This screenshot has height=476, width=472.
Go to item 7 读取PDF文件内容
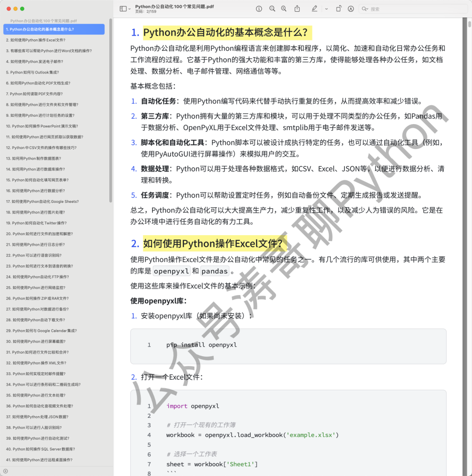click(x=54, y=94)
